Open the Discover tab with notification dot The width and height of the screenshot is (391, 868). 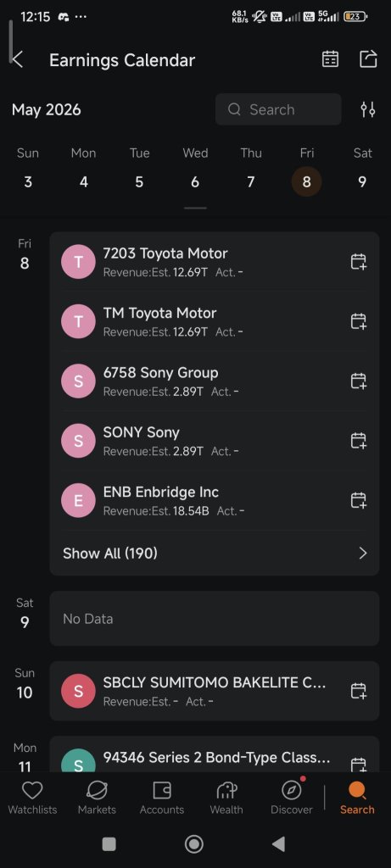click(x=291, y=798)
